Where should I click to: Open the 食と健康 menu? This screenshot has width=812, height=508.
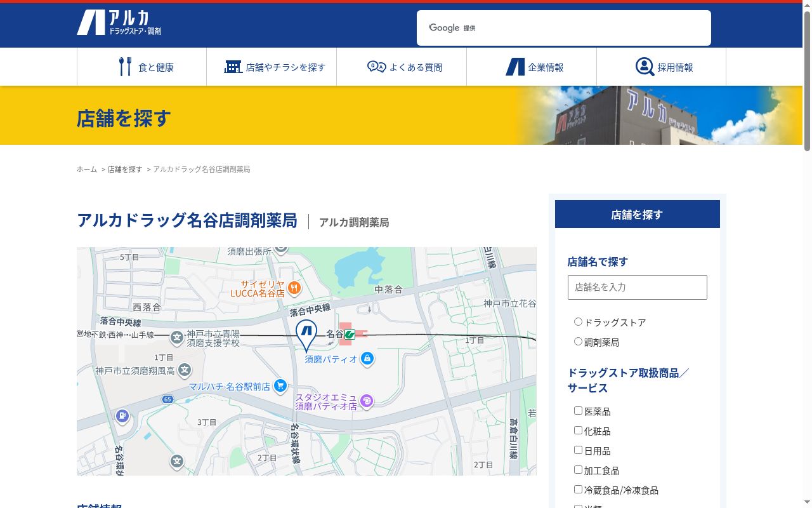point(142,67)
